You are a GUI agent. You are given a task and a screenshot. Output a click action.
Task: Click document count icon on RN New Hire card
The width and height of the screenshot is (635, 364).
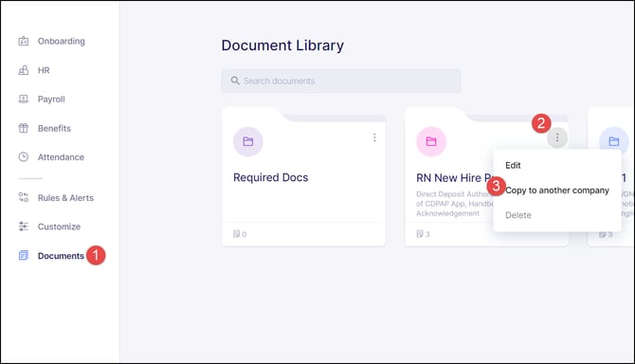(x=420, y=233)
